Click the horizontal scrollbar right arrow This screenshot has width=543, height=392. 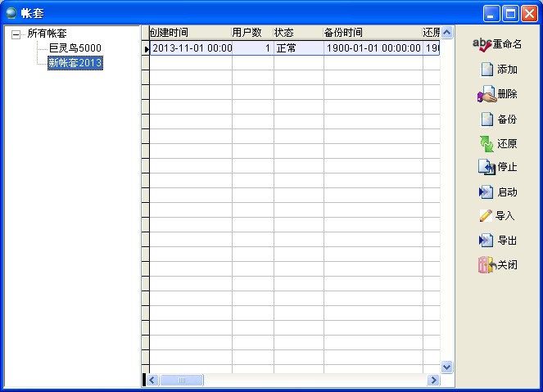(433, 381)
